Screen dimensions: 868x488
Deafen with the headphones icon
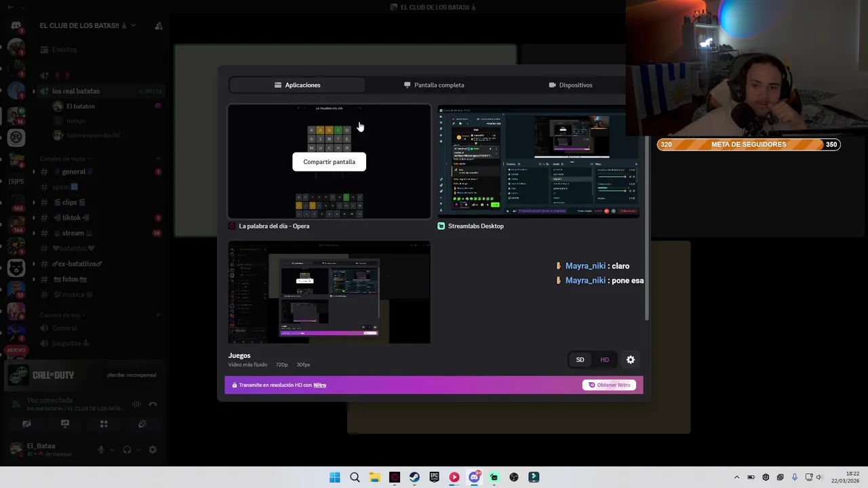click(127, 449)
